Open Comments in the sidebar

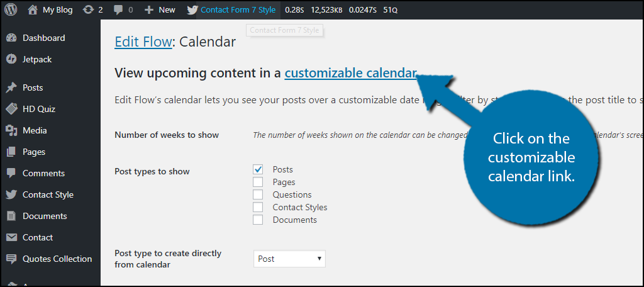[44, 173]
